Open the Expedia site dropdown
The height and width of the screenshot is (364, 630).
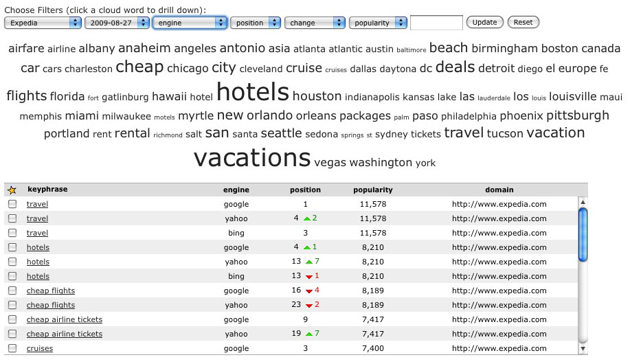[x=43, y=23]
